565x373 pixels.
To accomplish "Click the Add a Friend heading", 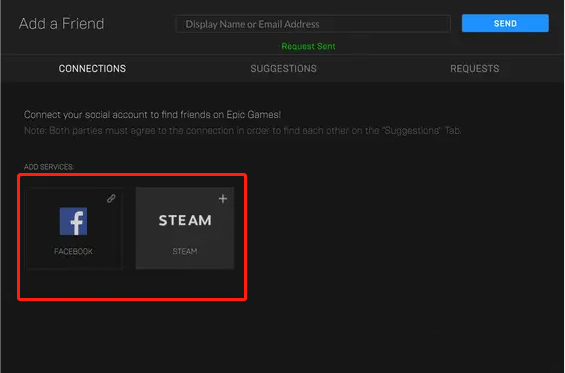I will pos(62,24).
